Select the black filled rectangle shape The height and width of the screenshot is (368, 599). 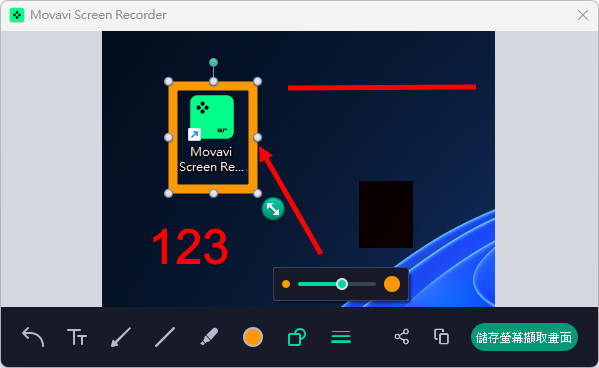tap(386, 214)
